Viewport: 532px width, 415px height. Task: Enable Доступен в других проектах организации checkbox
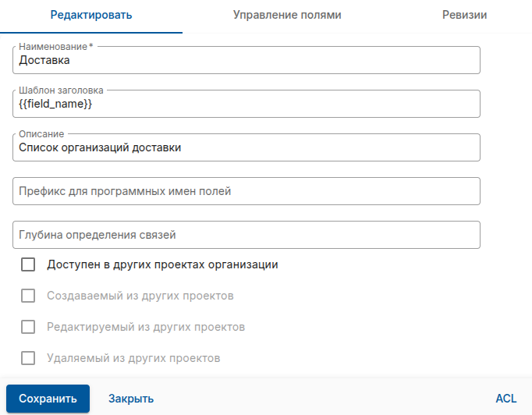coord(29,264)
